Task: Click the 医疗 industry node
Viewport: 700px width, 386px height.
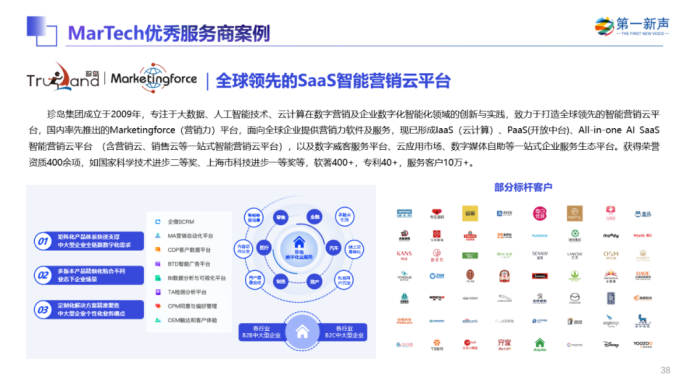Action: click(x=264, y=248)
